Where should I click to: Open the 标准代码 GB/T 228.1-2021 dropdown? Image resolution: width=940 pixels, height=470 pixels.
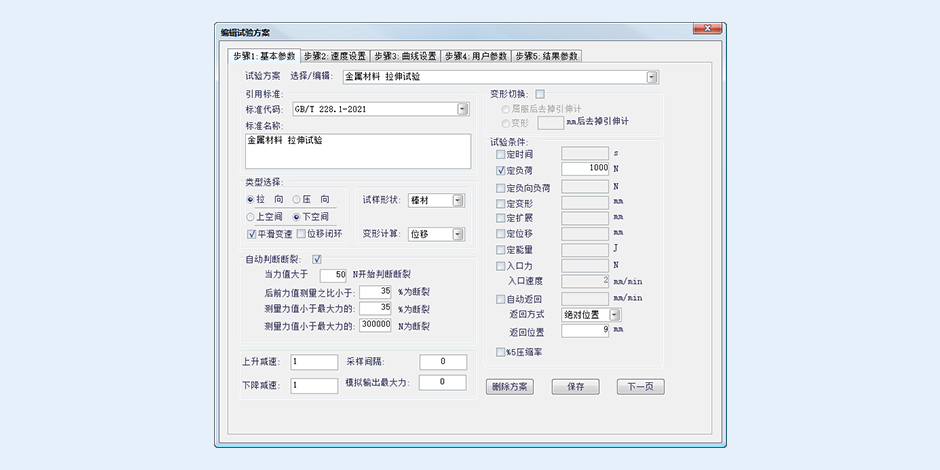pyautogui.click(x=463, y=109)
